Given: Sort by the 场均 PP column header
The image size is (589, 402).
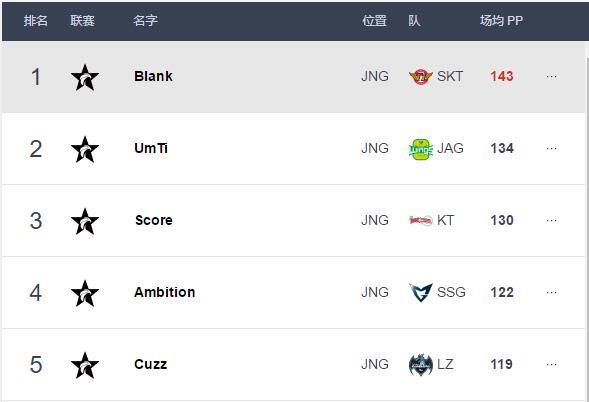Looking at the screenshot, I should [501, 20].
